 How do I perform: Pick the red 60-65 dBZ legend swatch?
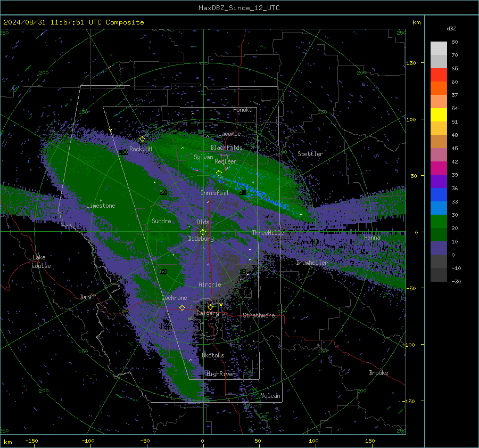pos(439,75)
